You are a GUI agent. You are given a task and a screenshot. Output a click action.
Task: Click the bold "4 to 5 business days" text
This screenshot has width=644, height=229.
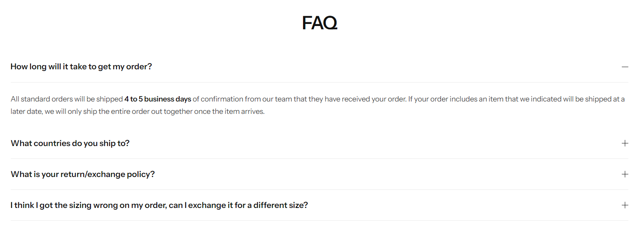click(x=158, y=99)
